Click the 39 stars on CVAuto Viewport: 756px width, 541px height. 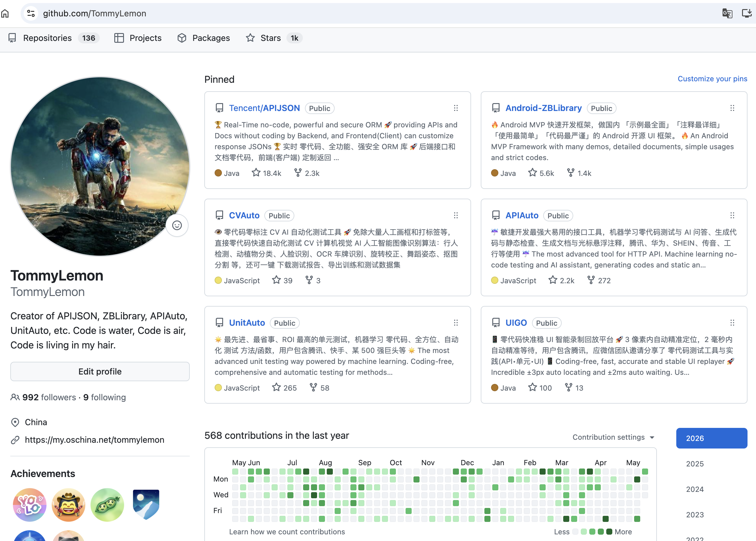(282, 280)
